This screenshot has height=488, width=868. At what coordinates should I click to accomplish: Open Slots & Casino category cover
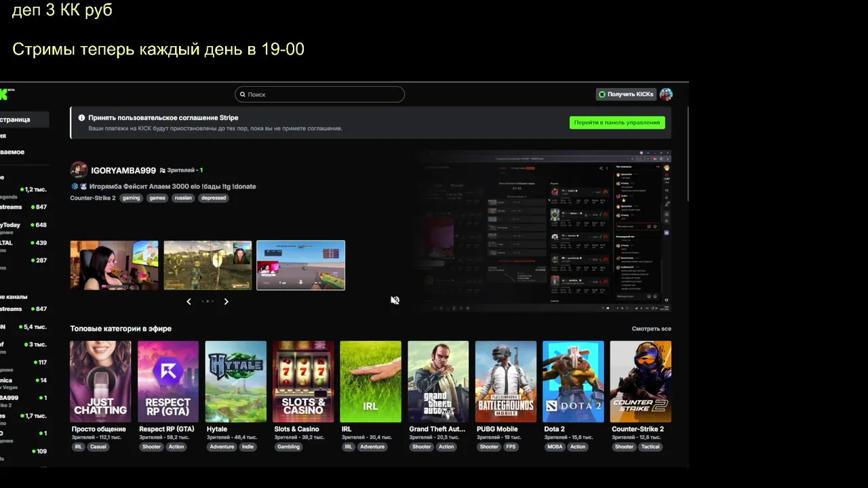[x=303, y=381]
